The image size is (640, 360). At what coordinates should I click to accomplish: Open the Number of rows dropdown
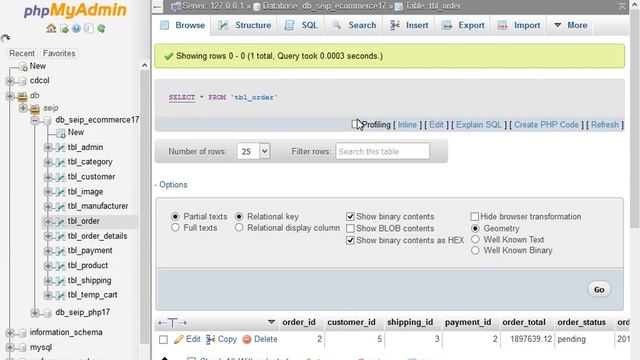pos(253,151)
